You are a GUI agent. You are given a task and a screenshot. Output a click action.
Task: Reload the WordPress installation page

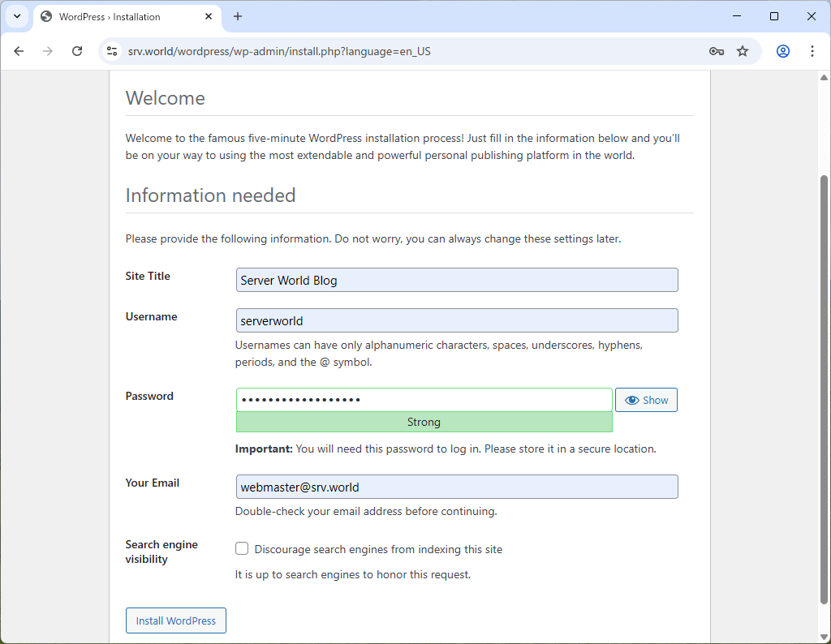pos(77,50)
